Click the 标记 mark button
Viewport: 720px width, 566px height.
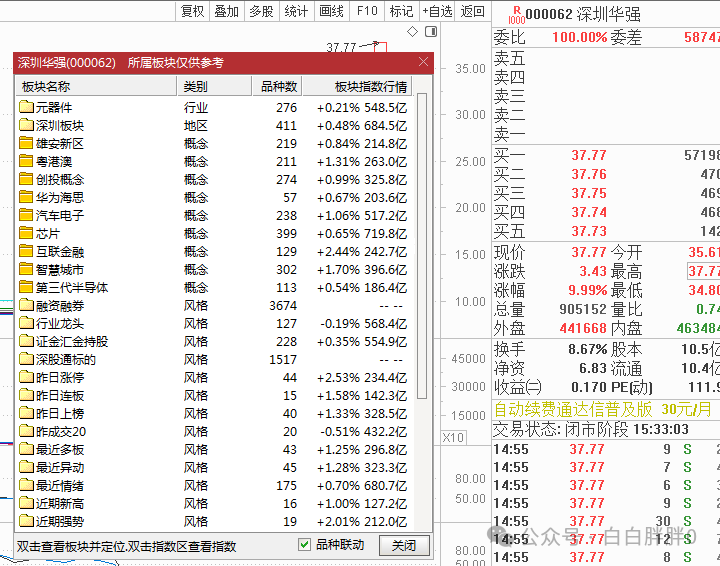point(401,11)
